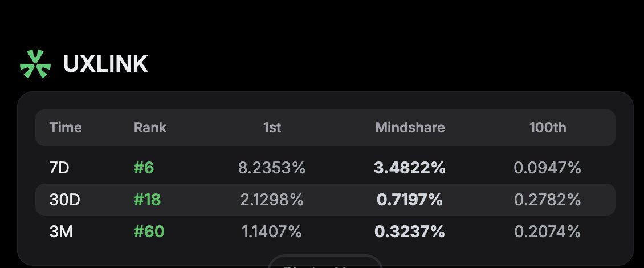Sort by the Rank column header
Viewport: 644px width, 268px height.
pyautogui.click(x=150, y=127)
